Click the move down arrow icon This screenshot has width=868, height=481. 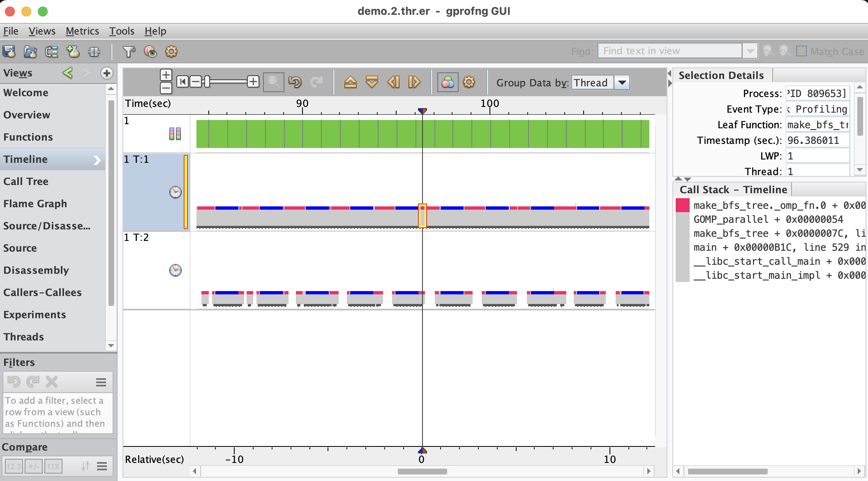pyautogui.click(x=372, y=82)
